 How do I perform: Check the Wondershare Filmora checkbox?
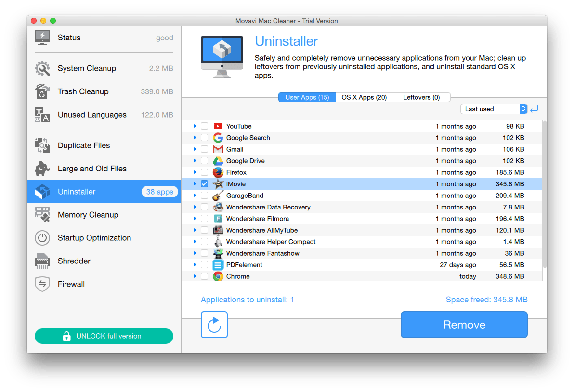coord(204,219)
